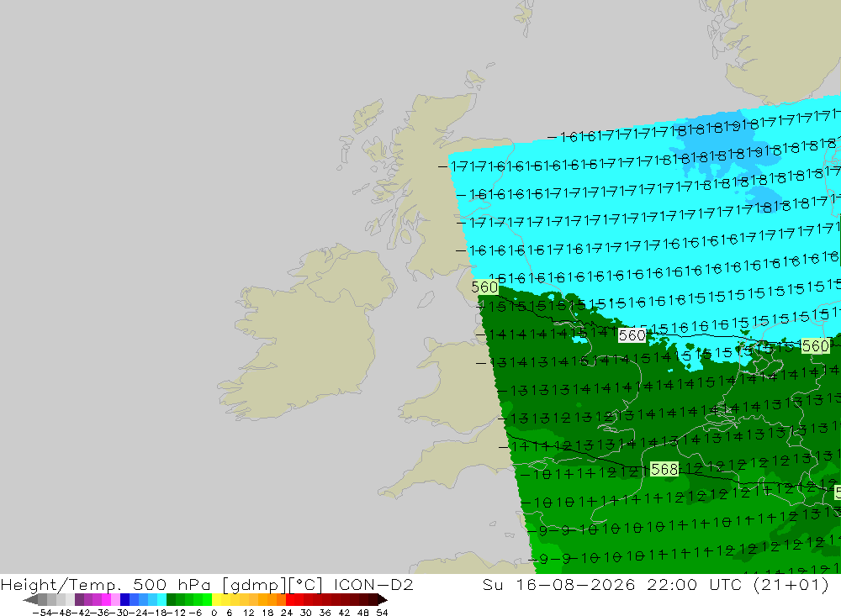
Task: Click the dark right arrow of the color scale
Action: 383,600
